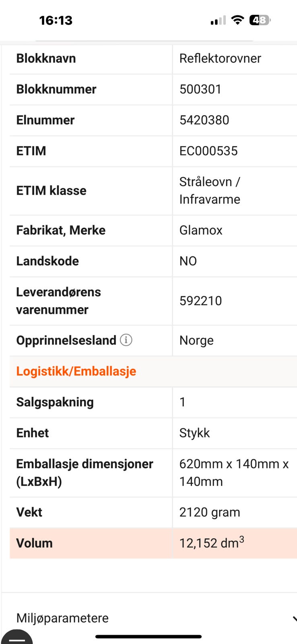297x644 pixels.
Task: Tap the home indicator bar at bottom
Action: point(148,636)
